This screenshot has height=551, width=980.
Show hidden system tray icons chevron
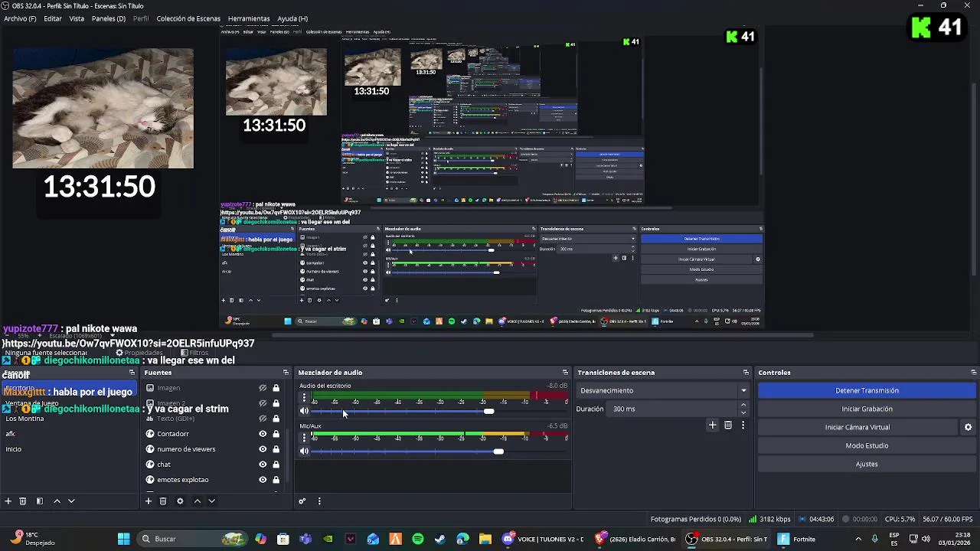pos(857,539)
